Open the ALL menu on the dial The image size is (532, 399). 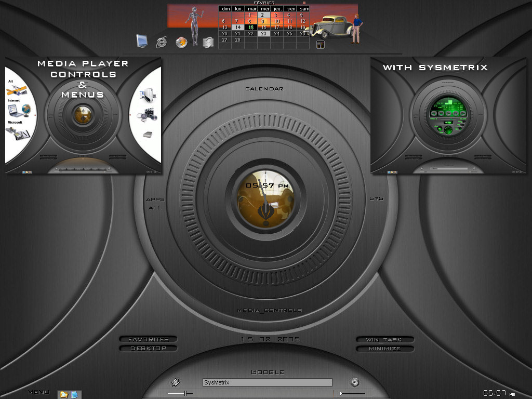pyautogui.click(x=155, y=208)
